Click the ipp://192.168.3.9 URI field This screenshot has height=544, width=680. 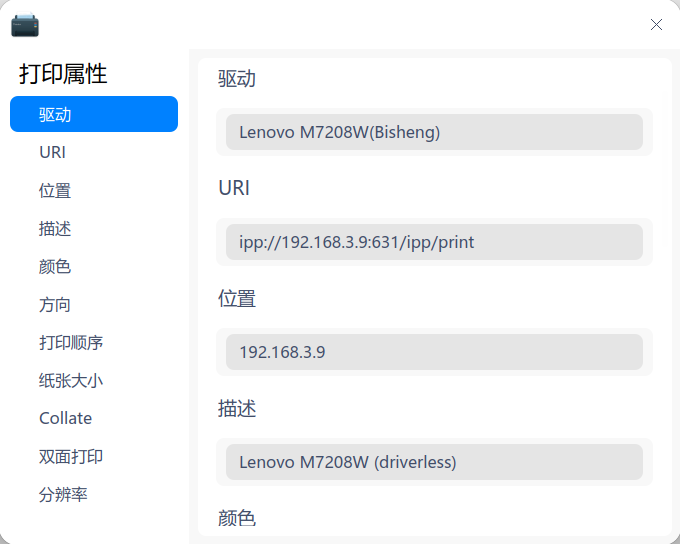coord(434,242)
